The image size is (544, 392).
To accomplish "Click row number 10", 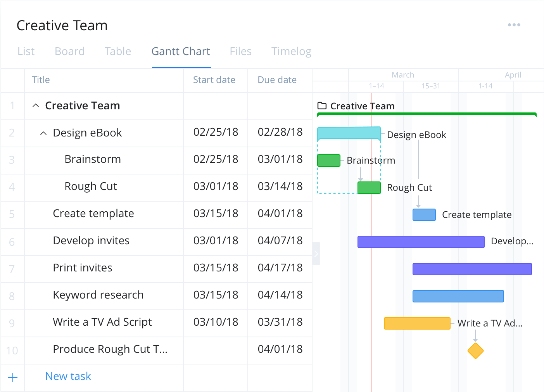I will click(12, 351).
